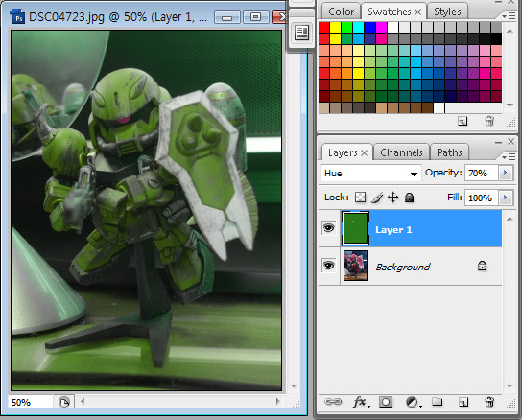Add a layer mask
522x420 pixels.
click(x=386, y=402)
